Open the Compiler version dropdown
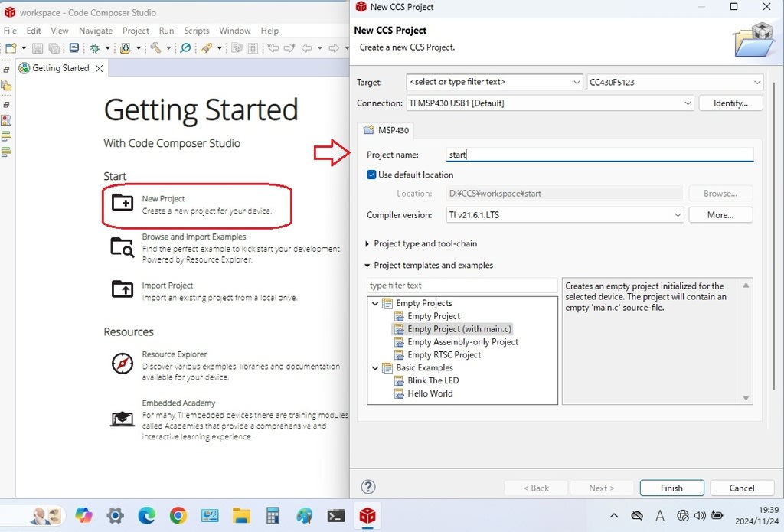Viewport: 784px width, 532px height. pos(678,215)
